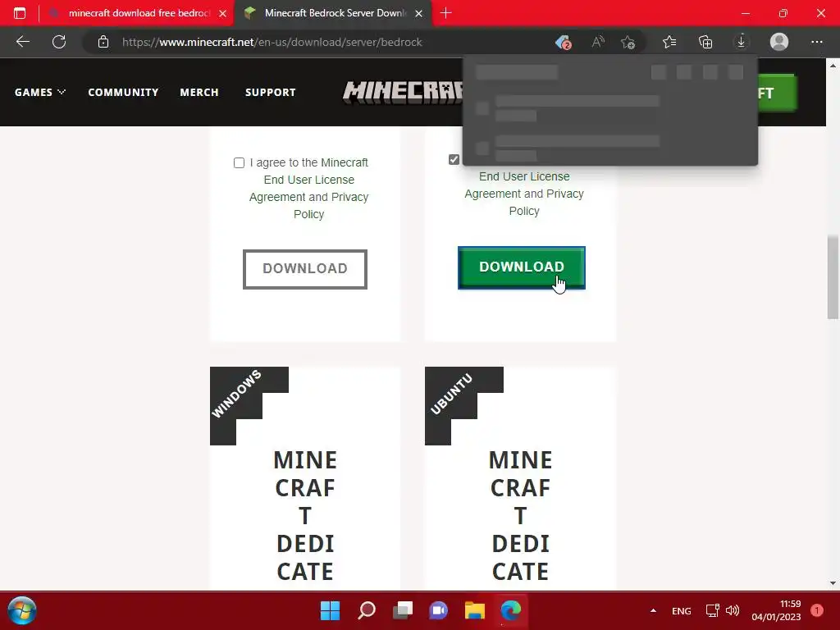
Task: Open File Explorer from taskbar
Action: pyautogui.click(x=475, y=610)
